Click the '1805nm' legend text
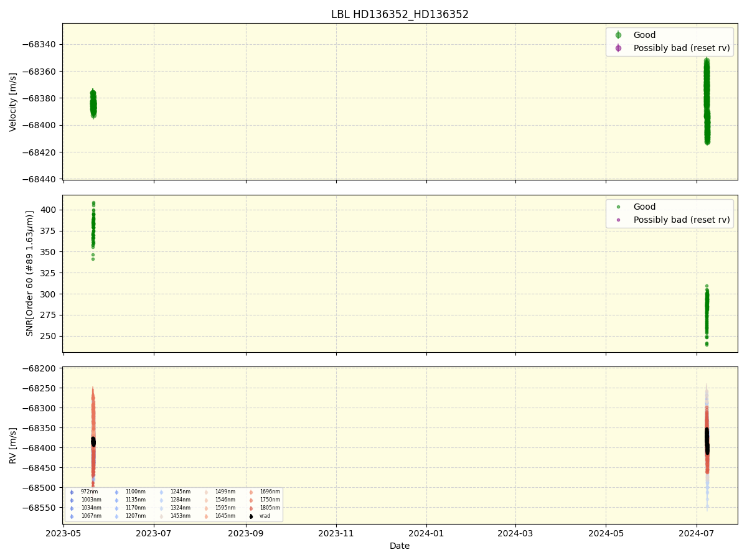The height and width of the screenshot is (560, 747). (x=270, y=508)
